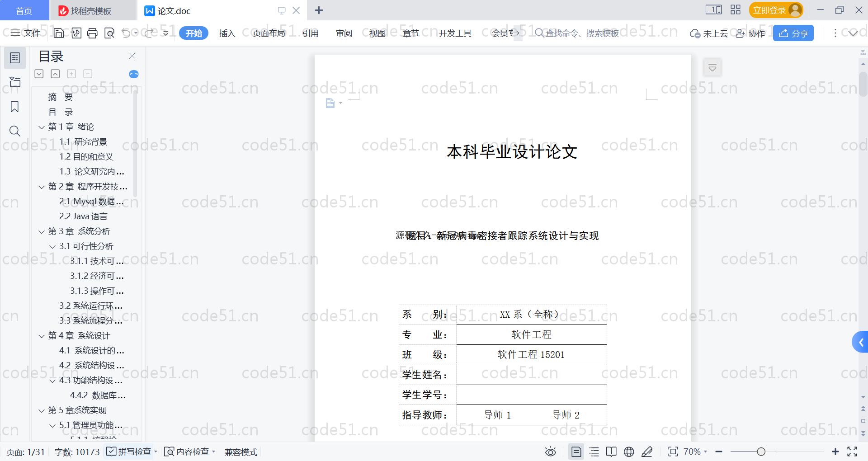Click the Print icon in toolbar
This screenshot has height=461, width=868.
coord(93,33)
